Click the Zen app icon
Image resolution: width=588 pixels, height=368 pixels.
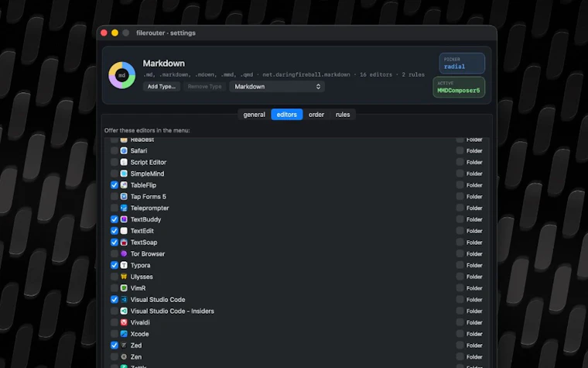124,356
